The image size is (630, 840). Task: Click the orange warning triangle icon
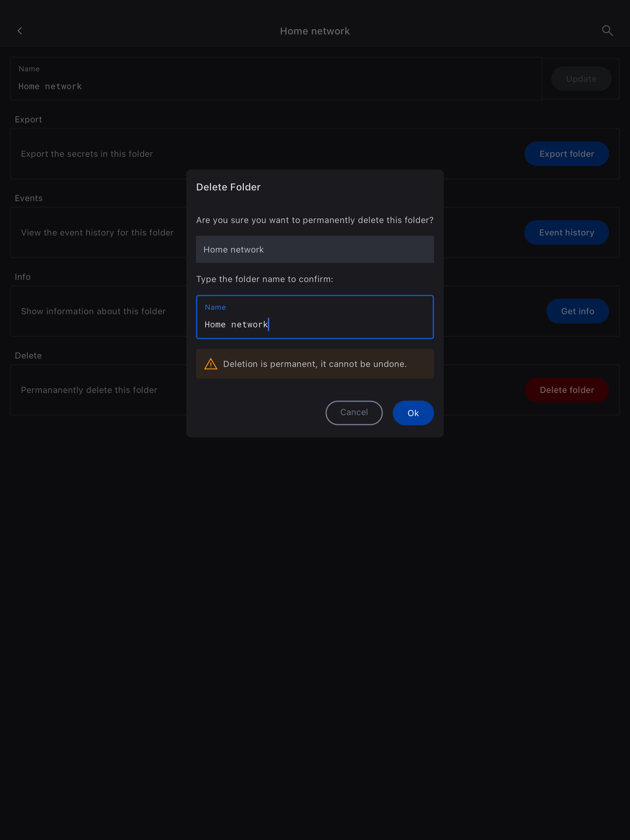(x=211, y=364)
